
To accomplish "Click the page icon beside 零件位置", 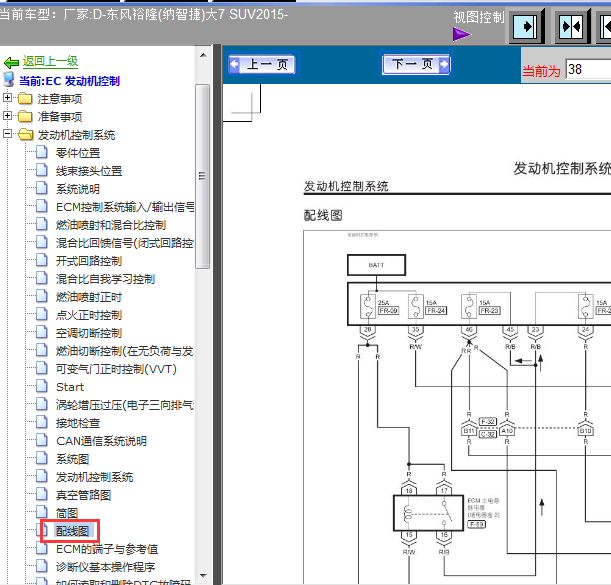I will [42, 152].
